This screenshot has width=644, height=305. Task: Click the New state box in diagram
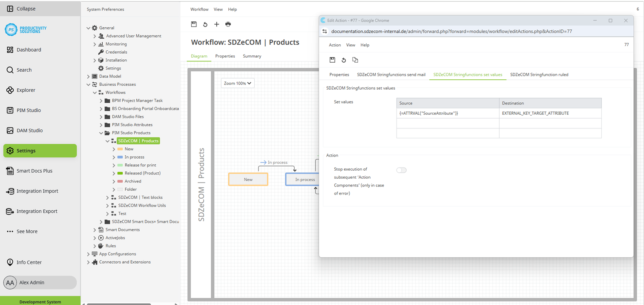click(248, 179)
